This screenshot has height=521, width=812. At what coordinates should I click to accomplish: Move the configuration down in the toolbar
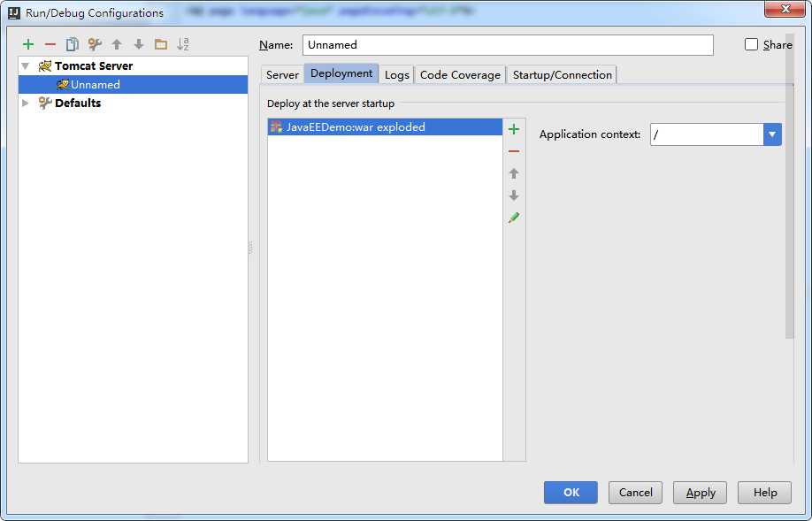[x=139, y=44]
